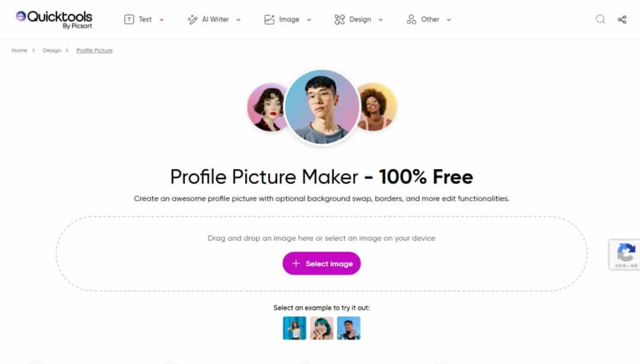Click the Design scissors icon
The width and height of the screenshot is (640, 364).
click(x=339, y=19)
